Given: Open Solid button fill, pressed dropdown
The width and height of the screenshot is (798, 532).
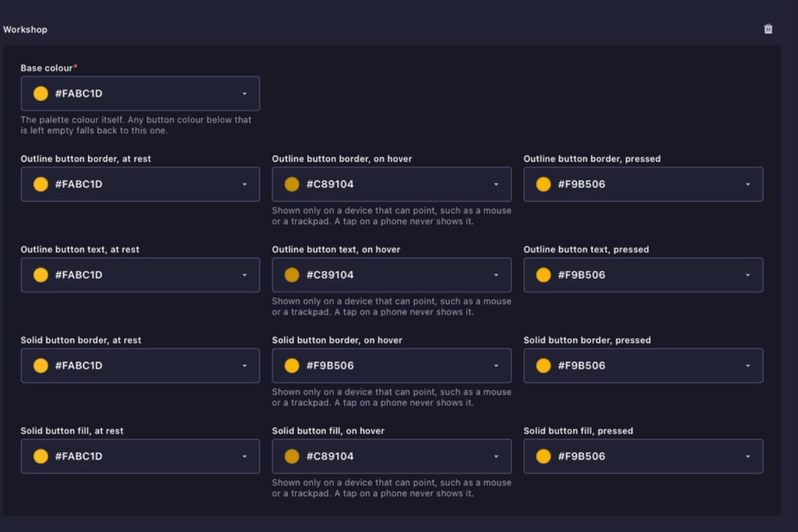Looking at the screenshot, I should pyautogui.click(x=643, y=456).
